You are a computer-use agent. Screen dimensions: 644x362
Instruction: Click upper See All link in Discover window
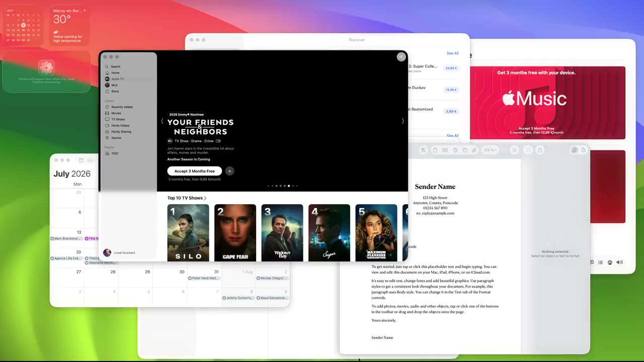coord(452,53)
